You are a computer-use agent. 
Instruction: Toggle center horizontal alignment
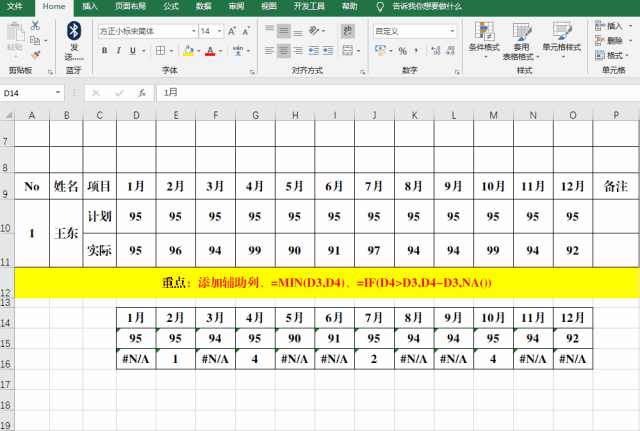coord(284,51)
